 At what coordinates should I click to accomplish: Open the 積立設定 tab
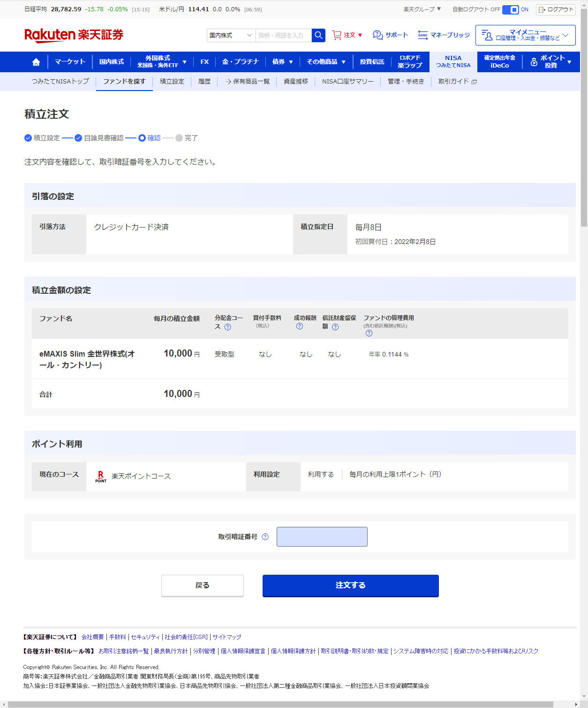coord(172,82)
